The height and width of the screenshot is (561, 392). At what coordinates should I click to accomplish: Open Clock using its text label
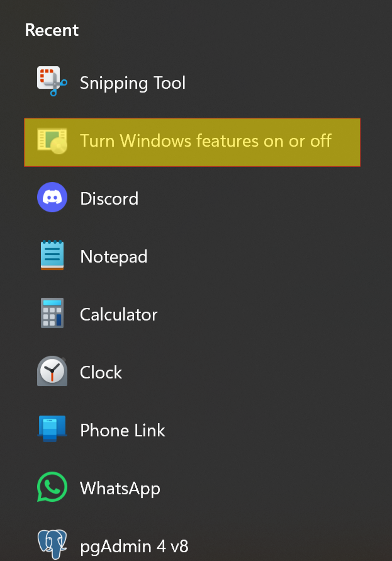(101, 373)
